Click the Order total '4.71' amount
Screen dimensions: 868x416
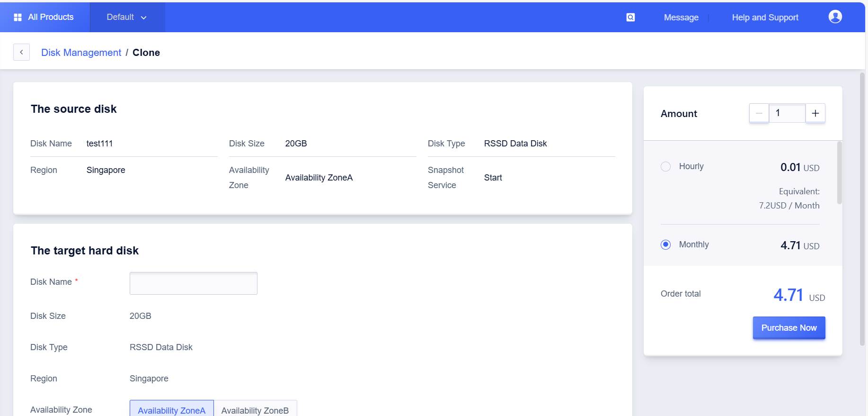(788, 295)
